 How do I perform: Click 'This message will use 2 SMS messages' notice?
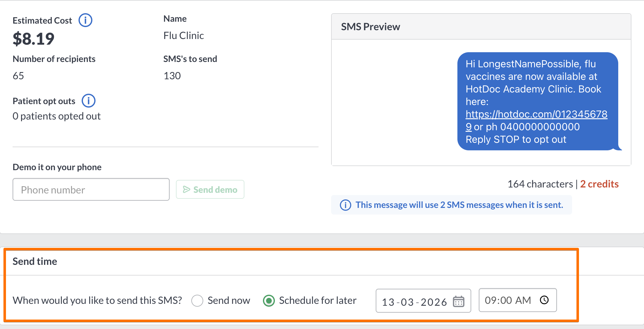pyautogui.click(x=451, y=205)
